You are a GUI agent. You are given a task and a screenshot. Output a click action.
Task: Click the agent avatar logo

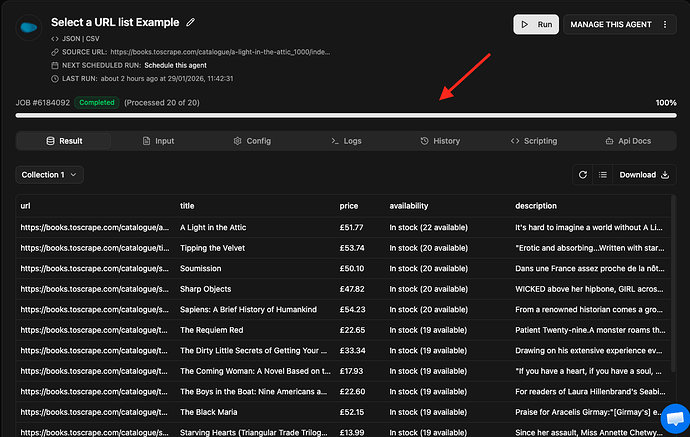[x=29, y=28]
